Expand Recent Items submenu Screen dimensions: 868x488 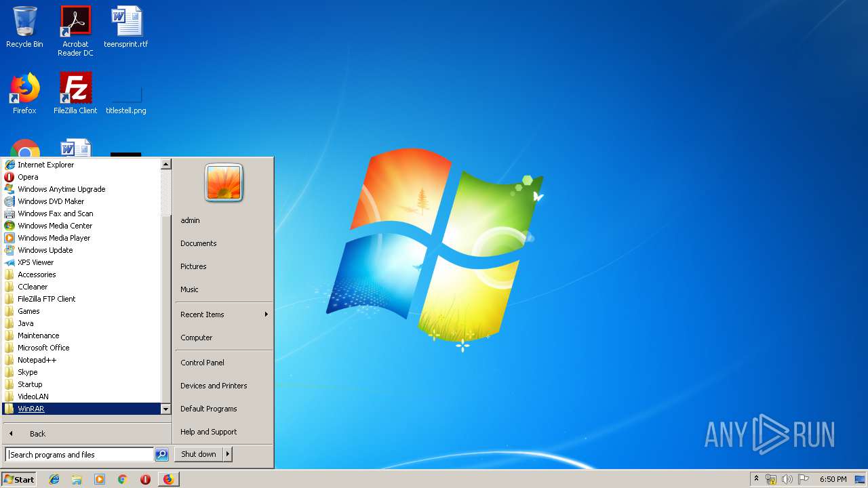[x=224, y=314]
